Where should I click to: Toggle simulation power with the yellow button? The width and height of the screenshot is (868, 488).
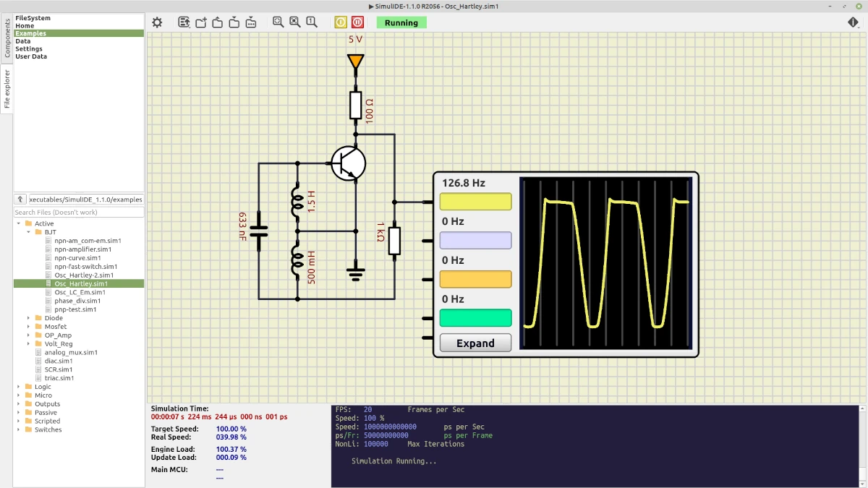tap(341, 22)
